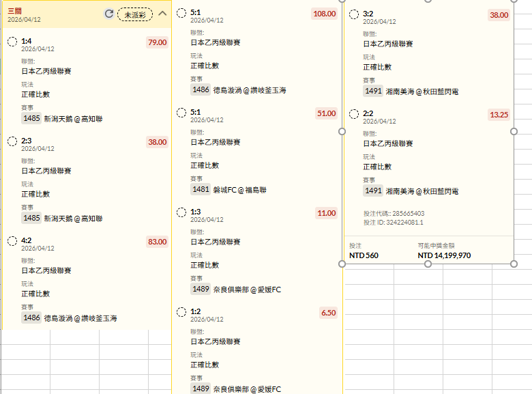Click the 未派彩 status badge
The image size is (532, 394).
pos(135,14)
